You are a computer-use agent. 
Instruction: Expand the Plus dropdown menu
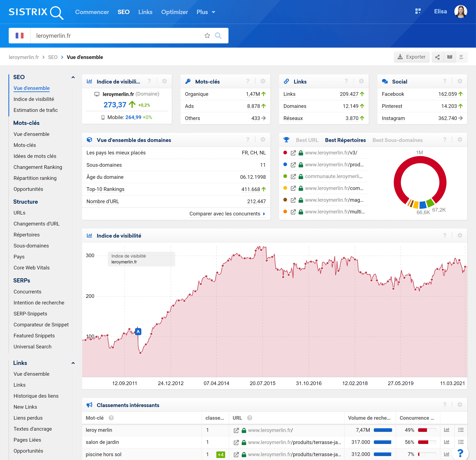tap(206, 12)
